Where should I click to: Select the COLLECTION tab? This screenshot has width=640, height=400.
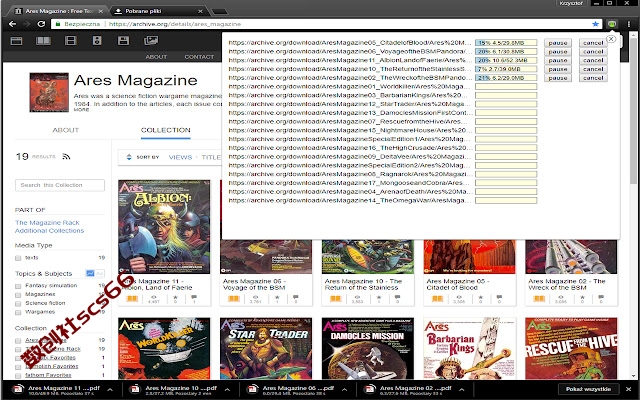coord(166,130)
